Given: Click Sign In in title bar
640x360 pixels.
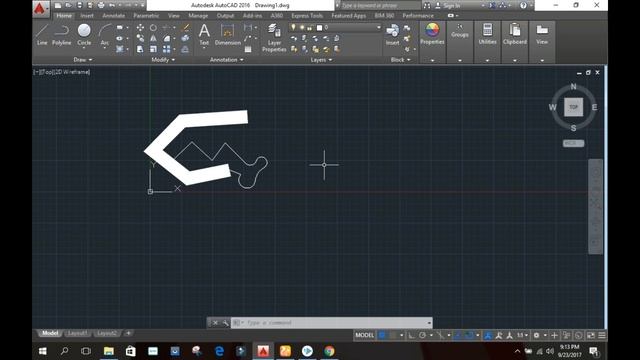Looking at the screenshot, I should 451,5.
